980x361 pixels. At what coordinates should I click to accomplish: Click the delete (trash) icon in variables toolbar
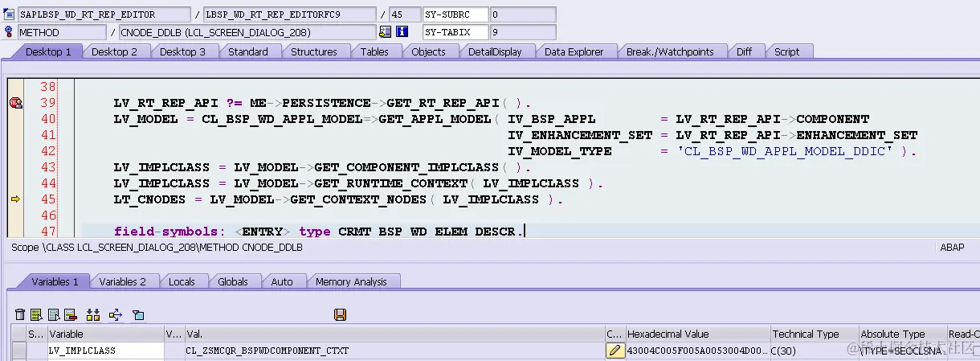20,314
